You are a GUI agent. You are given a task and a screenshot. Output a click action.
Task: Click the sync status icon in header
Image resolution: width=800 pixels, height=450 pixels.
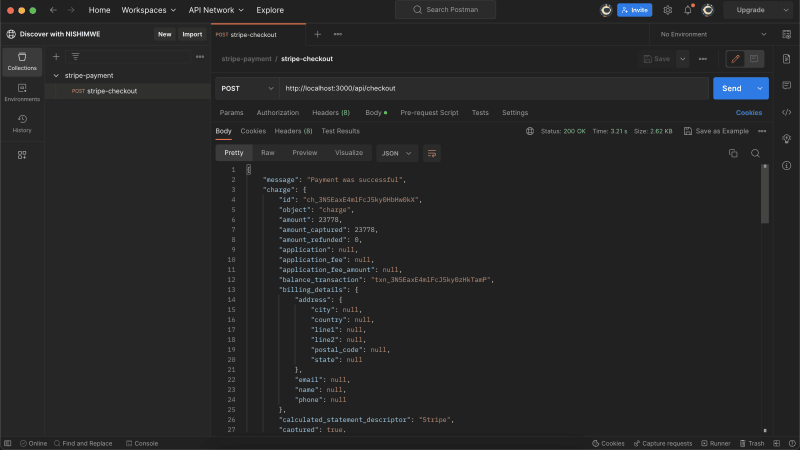point(606,10)
